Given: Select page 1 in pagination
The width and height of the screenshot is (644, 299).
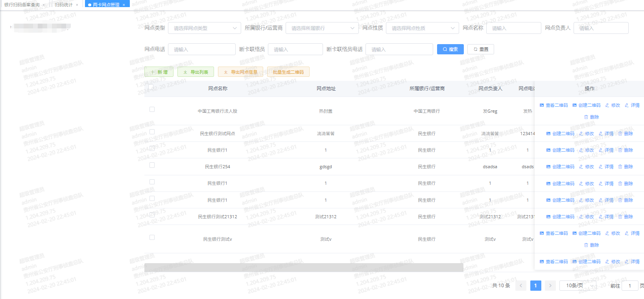Looking at the screenshot, I should tap(535, 286).
